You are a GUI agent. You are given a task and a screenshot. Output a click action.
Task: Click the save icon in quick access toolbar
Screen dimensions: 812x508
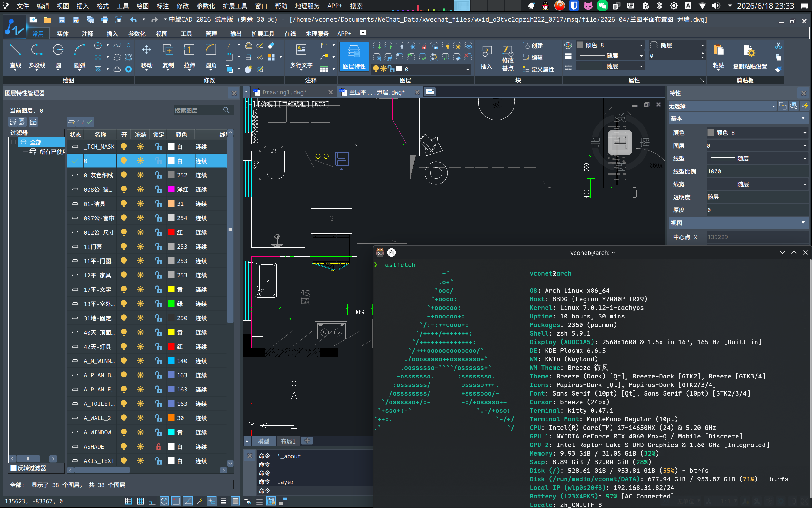[x=62, y=20]
